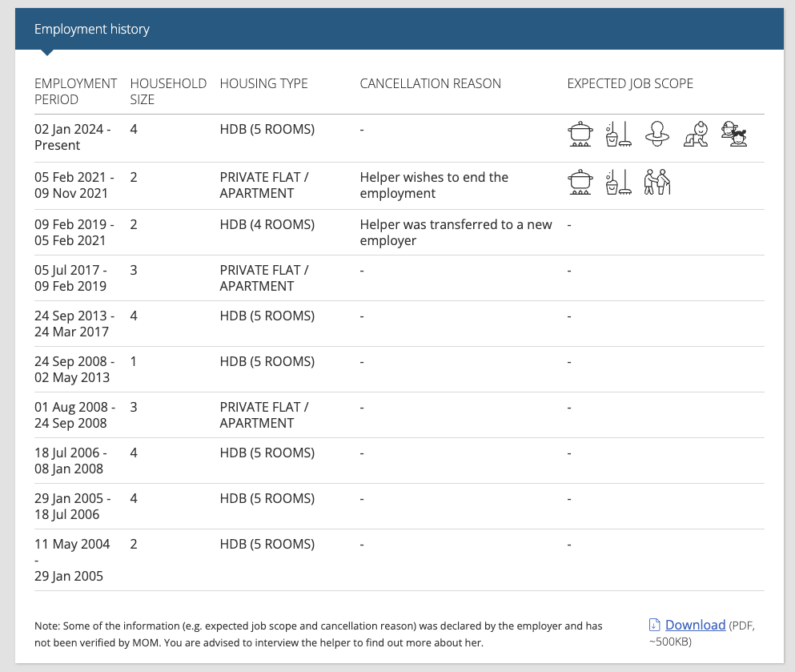Click the Employment history header
Screen dimensions: 795x672
pos(92,30)
